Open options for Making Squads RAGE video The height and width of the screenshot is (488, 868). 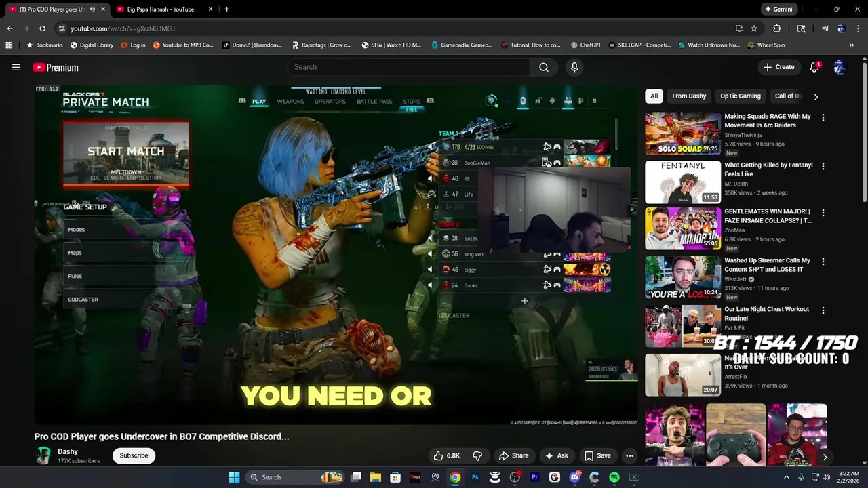tap(823, 117)
